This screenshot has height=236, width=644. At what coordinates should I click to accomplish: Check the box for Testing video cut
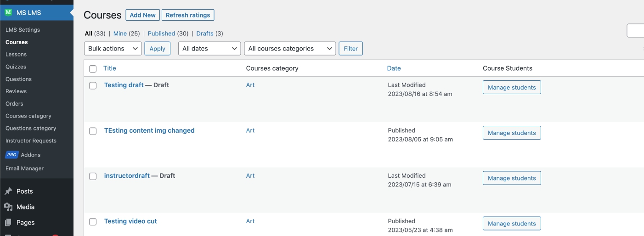(x=93, y=222)
